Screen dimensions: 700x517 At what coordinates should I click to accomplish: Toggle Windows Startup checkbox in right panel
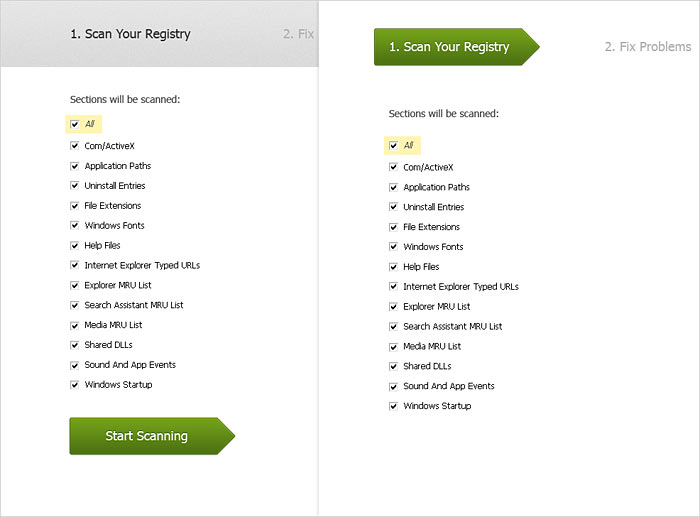coord(394,406)
